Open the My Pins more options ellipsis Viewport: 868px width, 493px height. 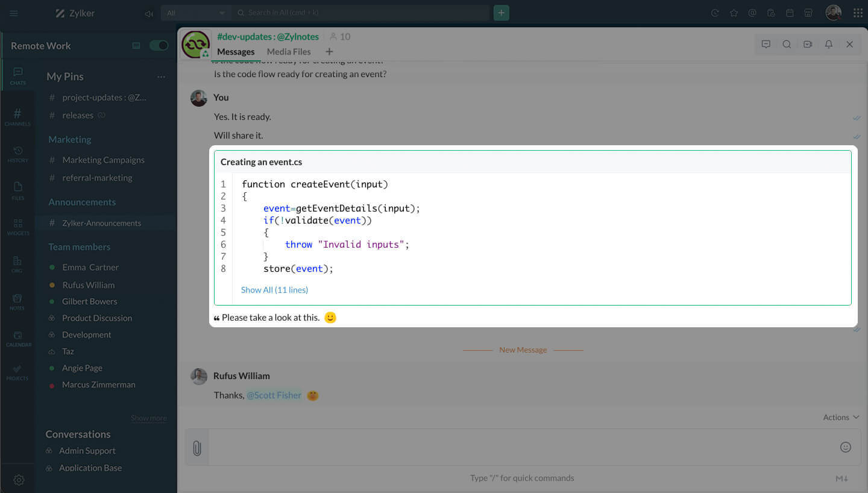[161, 77]
